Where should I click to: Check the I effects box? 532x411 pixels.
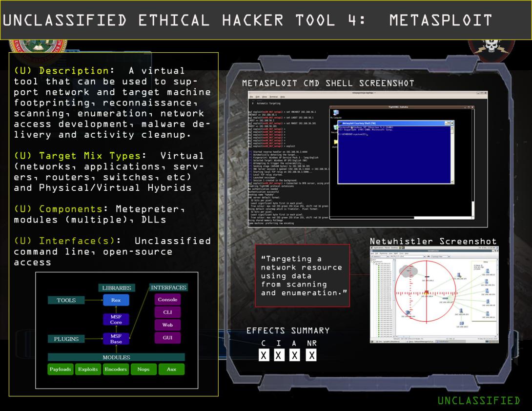(x=279, y=355)
